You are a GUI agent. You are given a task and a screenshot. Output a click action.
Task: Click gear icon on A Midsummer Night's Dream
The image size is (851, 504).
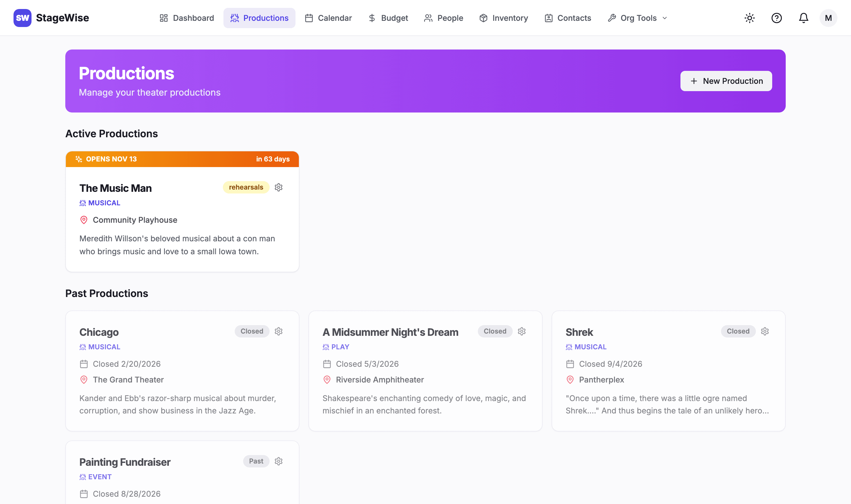(x=522, y=332)
